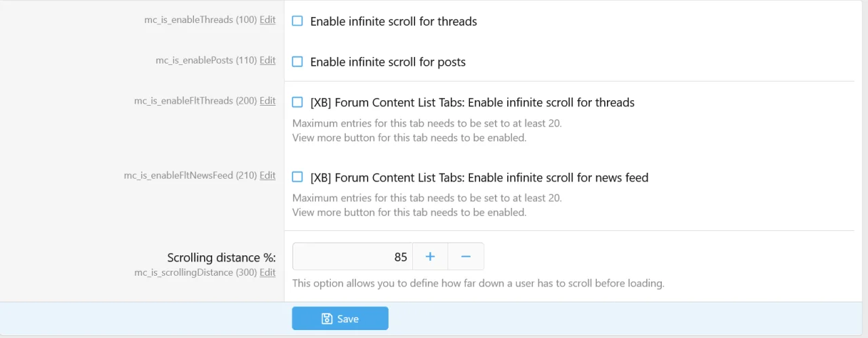This screenshot has height=338, width=868.
Task: Edit the mc_is_enableFltThreads option
Action: pos(267,101)
